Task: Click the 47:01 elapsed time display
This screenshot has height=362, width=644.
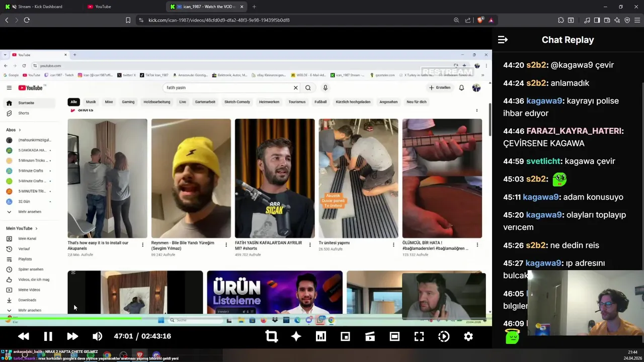Action: coord(123,336)
